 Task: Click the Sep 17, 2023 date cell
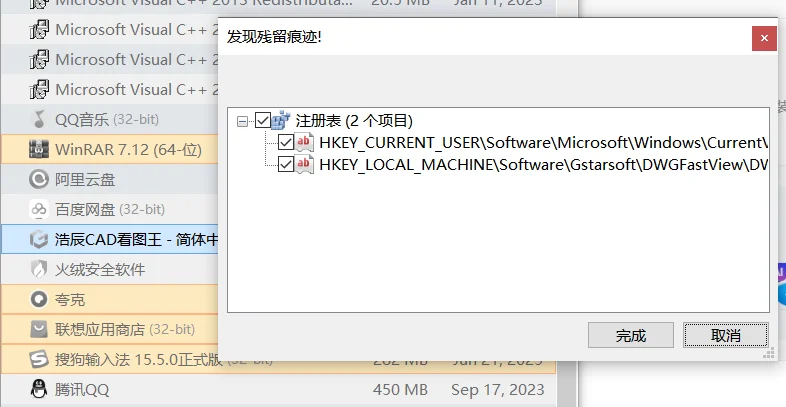(497, 389)
